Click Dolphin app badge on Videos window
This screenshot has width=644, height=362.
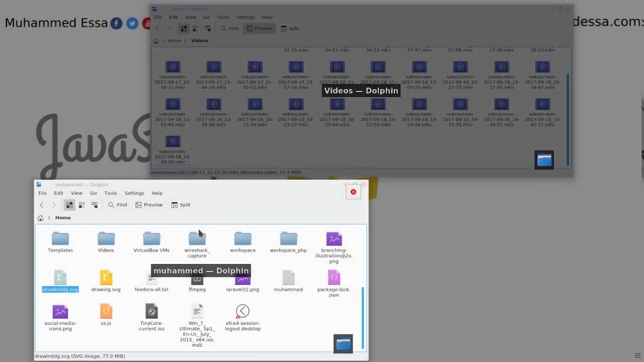(544, 160)
